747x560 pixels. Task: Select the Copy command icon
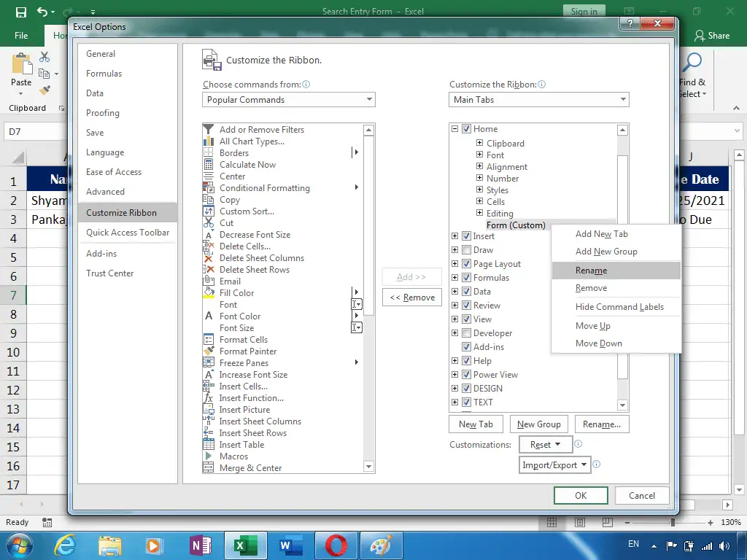208,200
